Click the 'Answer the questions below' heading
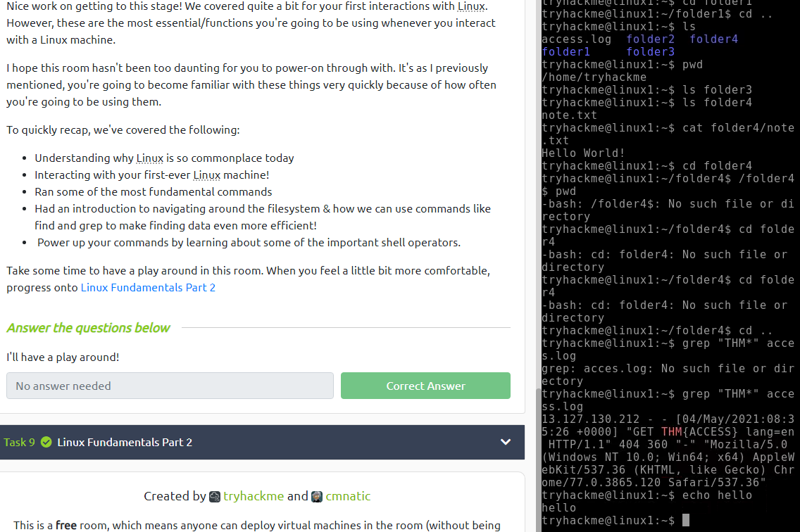Image resolution: width=800 pixels, height=532 pixels. click(88, 328)
